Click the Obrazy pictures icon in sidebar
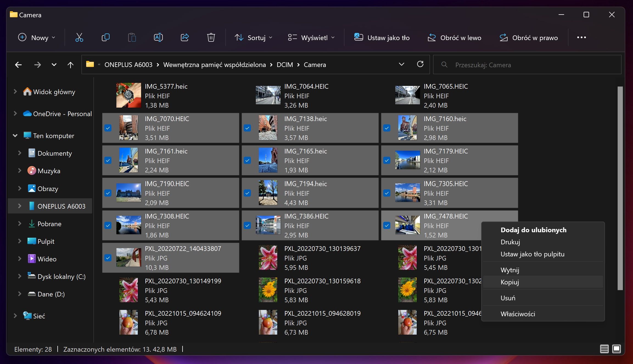This screenshot has width=633, height=364. 32,188
